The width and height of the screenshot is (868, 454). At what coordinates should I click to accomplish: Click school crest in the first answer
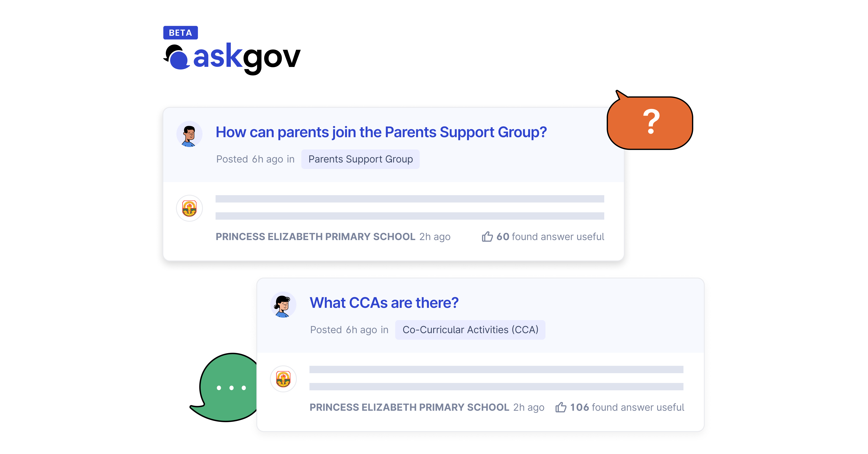point(189,208)
